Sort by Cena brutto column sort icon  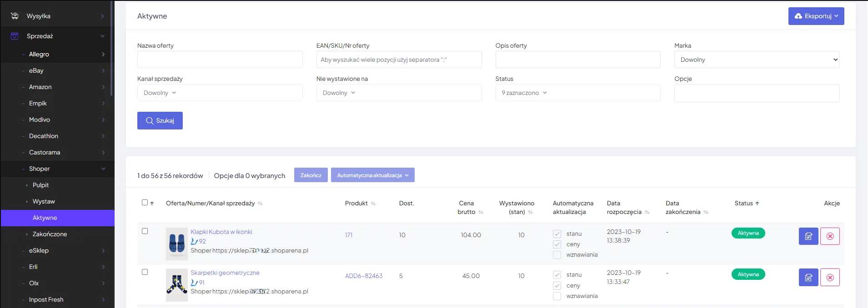(481, 212)
